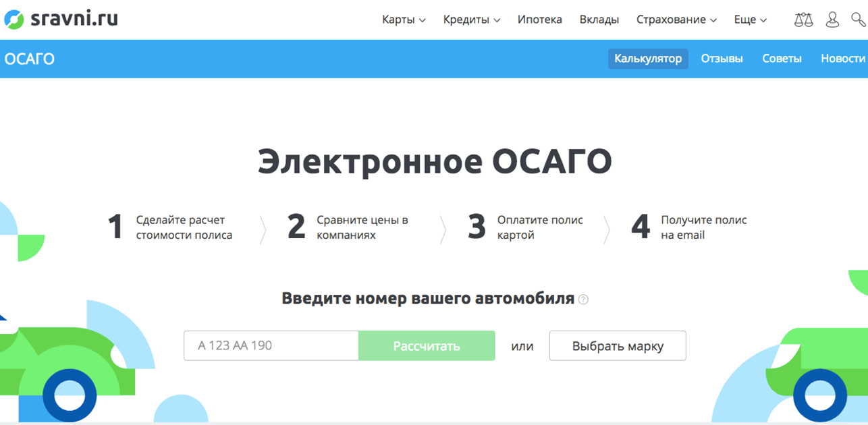The image size is (868, 425).
Task: Open the Отзывы tab
Action: point(722,59)
